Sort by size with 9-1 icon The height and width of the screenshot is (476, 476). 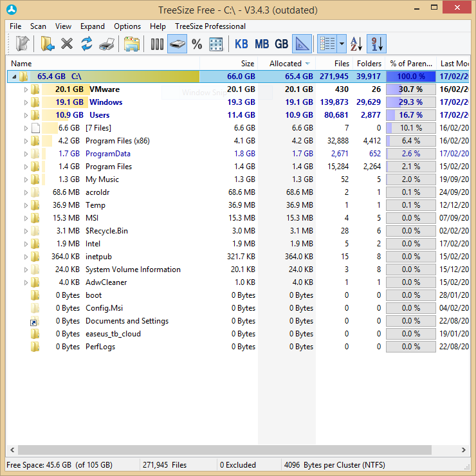pos(377,44)
